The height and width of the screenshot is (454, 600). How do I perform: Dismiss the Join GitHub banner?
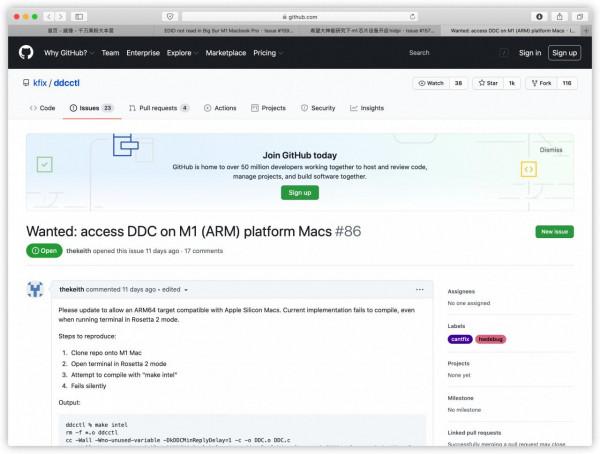tap(552, 149)
